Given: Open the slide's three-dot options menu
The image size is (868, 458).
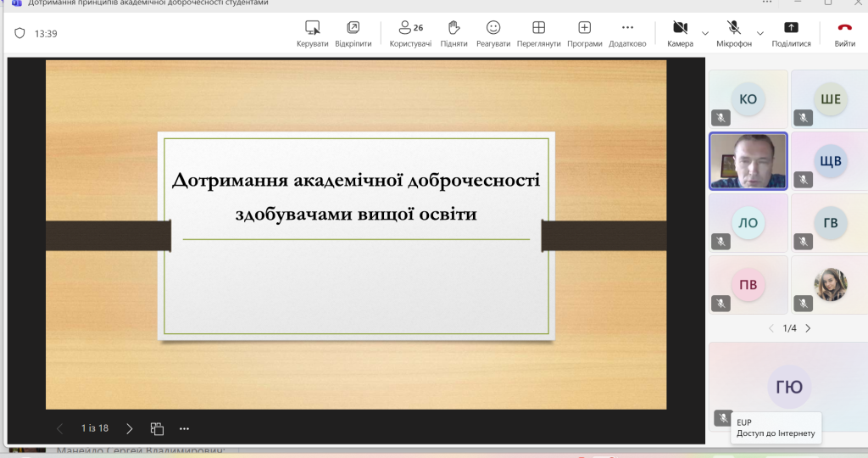Looking at the screenshot, I should pyautogui.click(x=184, y=428).
